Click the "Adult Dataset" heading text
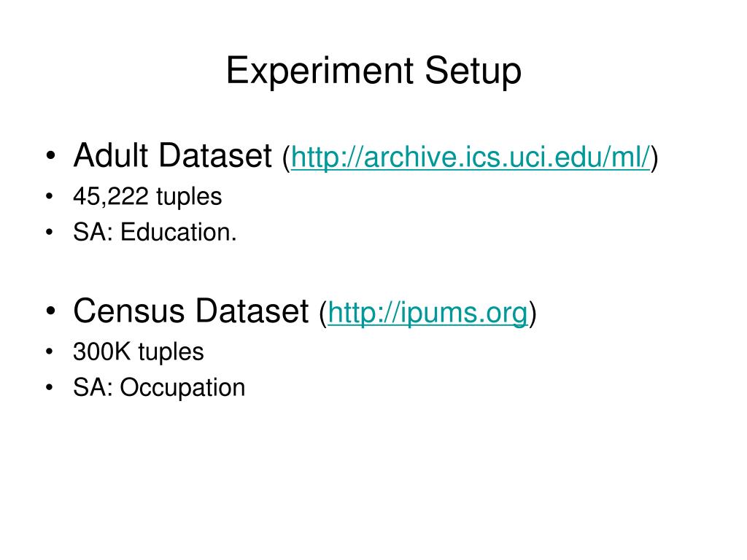Image resolution: width=747 pixels, height=560 pixels. click(x=172, y=156)
